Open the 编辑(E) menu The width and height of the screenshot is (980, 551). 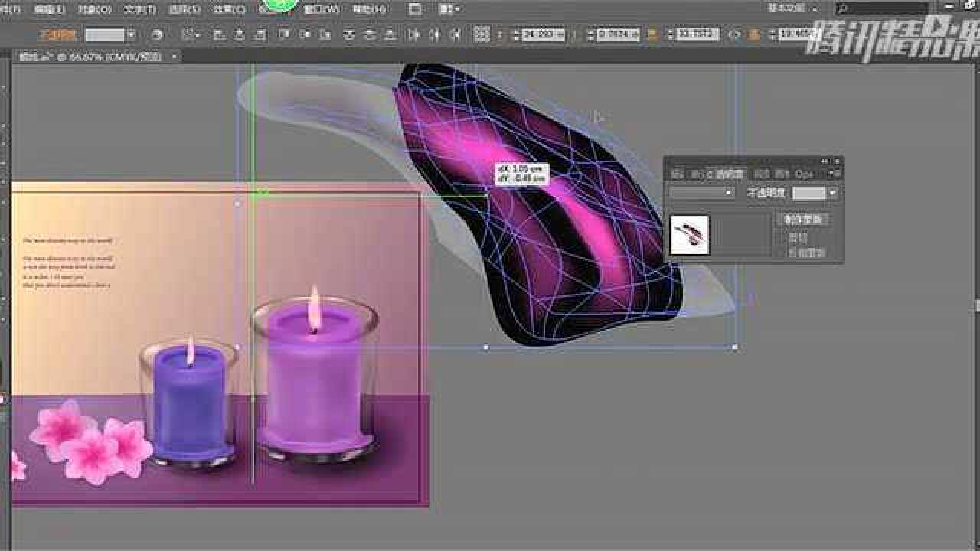click(50, 10)
